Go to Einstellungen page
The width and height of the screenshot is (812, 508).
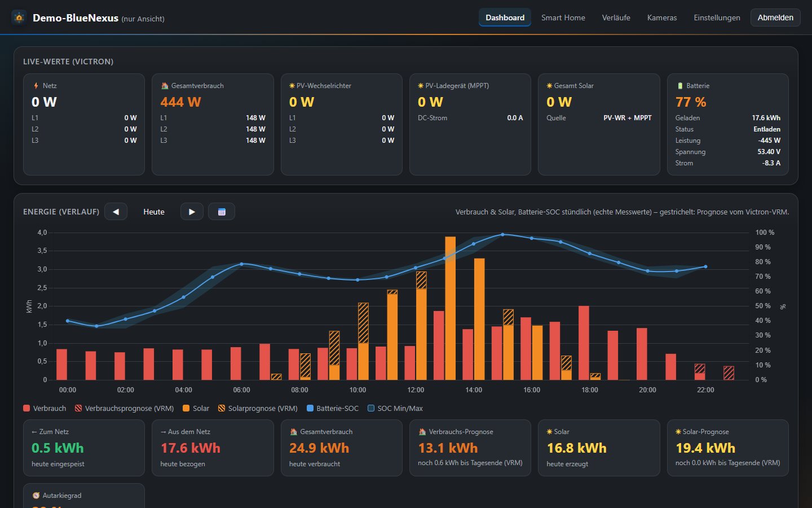[717, 17]
